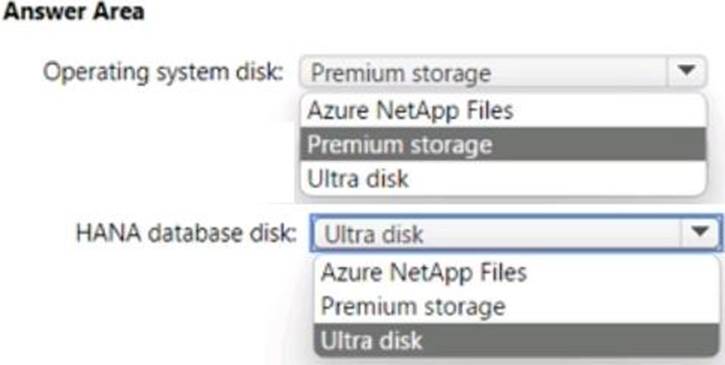Click the 'HANA database disk:' label
This screenshot has height=365, width=725.
[x=186, y=233]
